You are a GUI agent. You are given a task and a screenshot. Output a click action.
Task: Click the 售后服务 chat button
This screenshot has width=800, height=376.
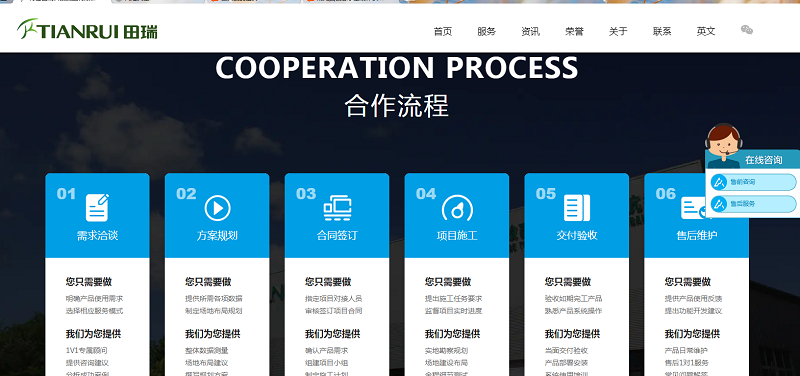(x=753, y=204)
